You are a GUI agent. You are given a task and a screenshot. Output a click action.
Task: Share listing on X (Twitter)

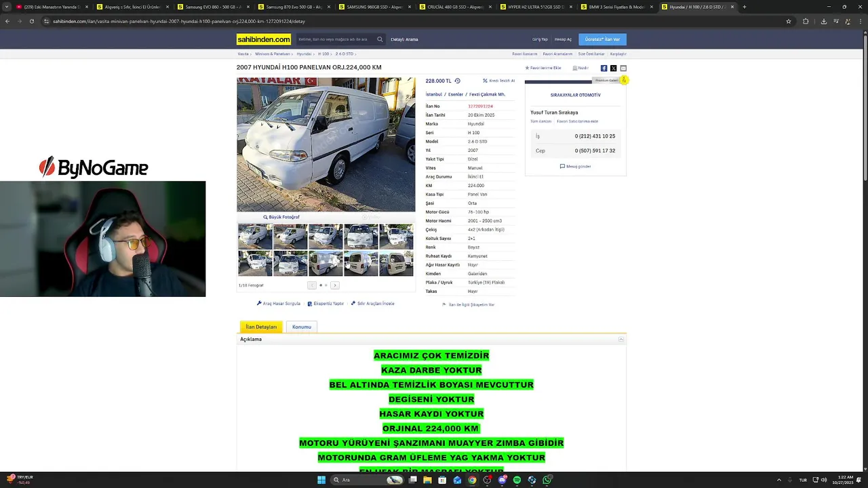click(x=614, y=68)
